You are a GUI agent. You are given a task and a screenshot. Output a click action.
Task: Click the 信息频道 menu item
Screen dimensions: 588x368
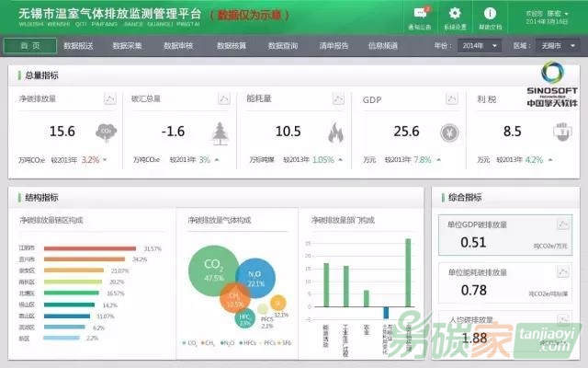click(x=382, y=45)
